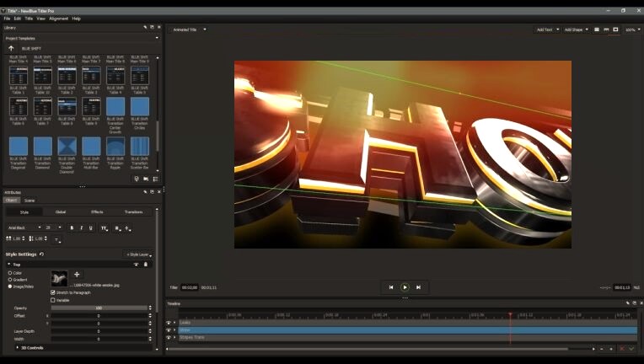Viewport: 644px width, 364px height.
Task: Go up a folder from BLUE SHIFT
Action: coord(11,48)
